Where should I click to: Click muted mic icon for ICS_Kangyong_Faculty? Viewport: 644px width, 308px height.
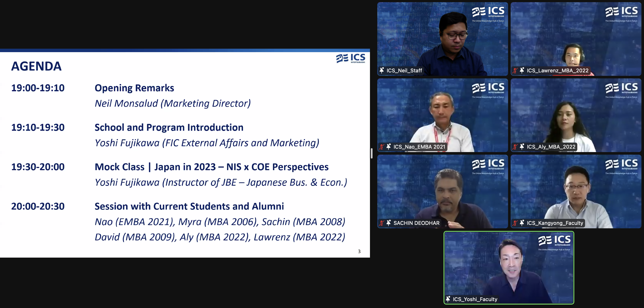[x=515, y=223]
